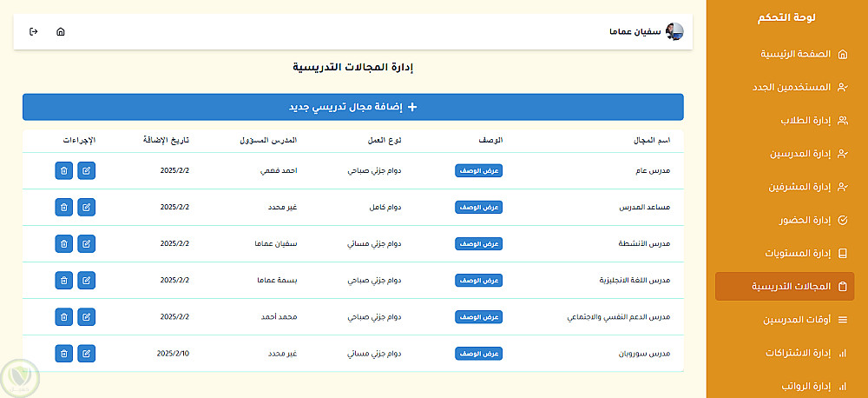
Task: Click the page title إدارة المجالات التدريسية
Action: point(353,68)
